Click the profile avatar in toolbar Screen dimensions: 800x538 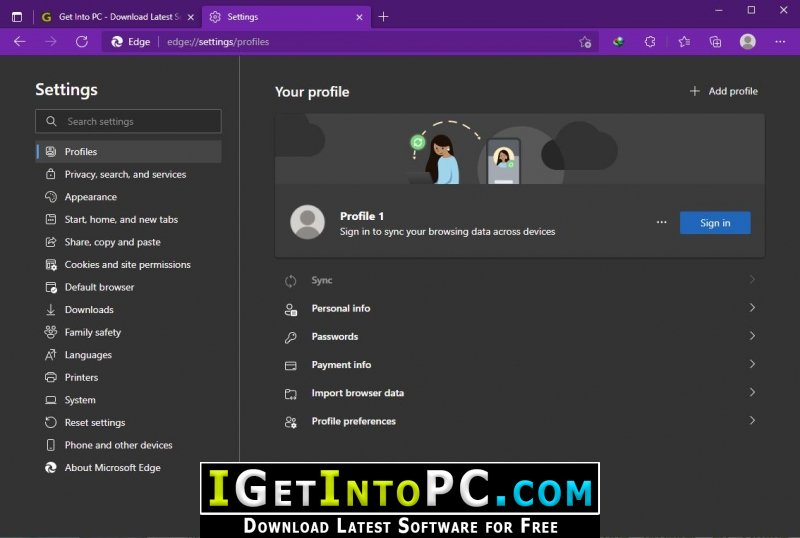point(747,41)
